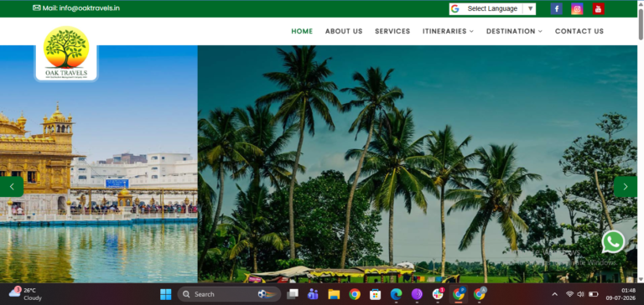Image resolution: width=644 pixels, height=305 pixels.
Task: Switch to Chrome profile P window
Action: click(459, 294)
